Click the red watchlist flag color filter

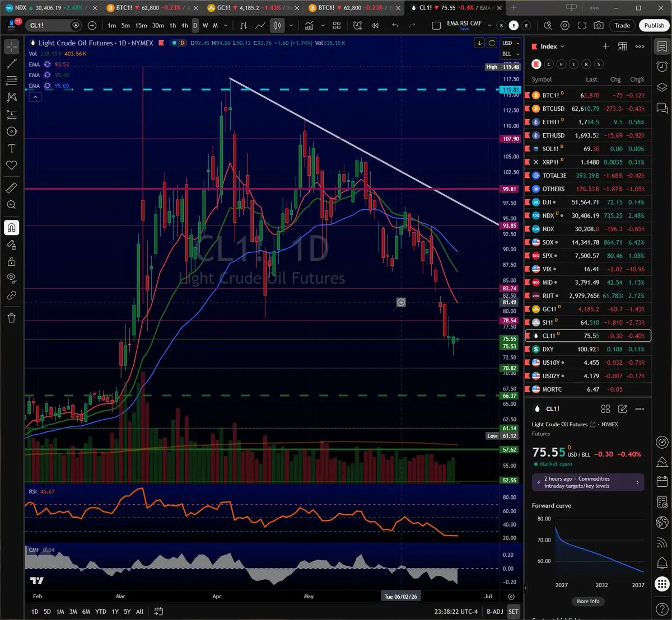(x=536, y=64)
